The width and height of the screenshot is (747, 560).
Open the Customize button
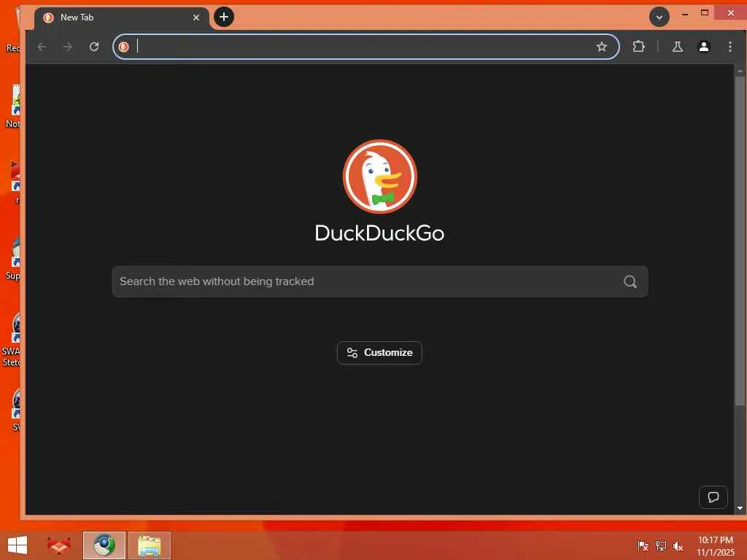(379, 353)
